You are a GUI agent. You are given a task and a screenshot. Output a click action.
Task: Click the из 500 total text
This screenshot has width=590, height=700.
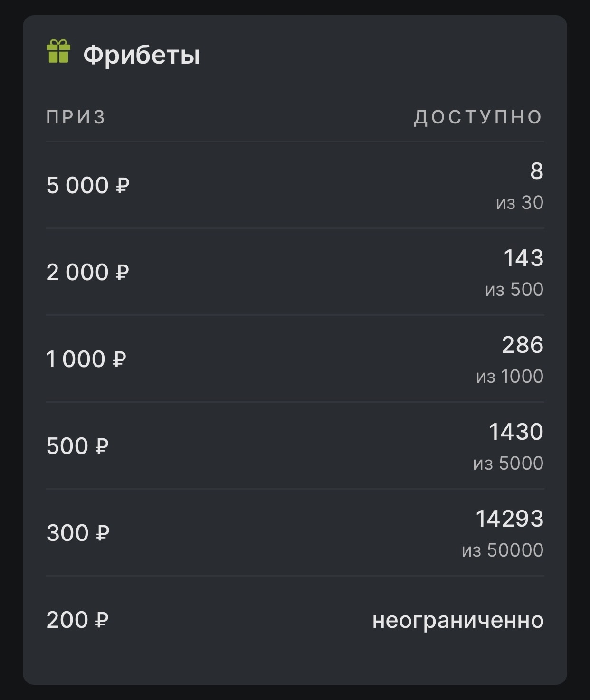point(514,290)
